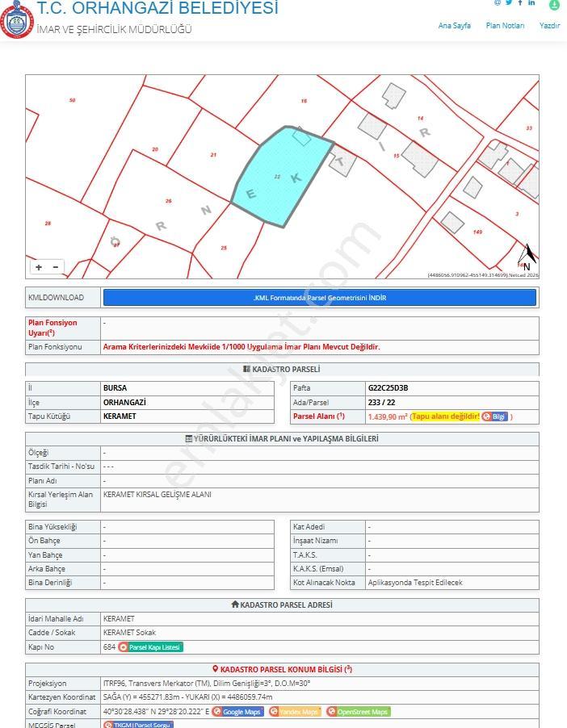Click the red plan function warning message

pyautogui.click(x=241, y=347)
